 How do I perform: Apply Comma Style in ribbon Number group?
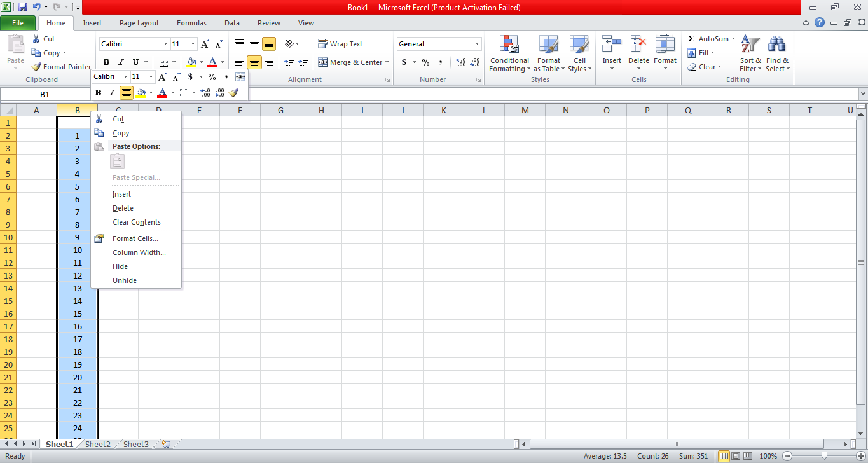[440, 62]
